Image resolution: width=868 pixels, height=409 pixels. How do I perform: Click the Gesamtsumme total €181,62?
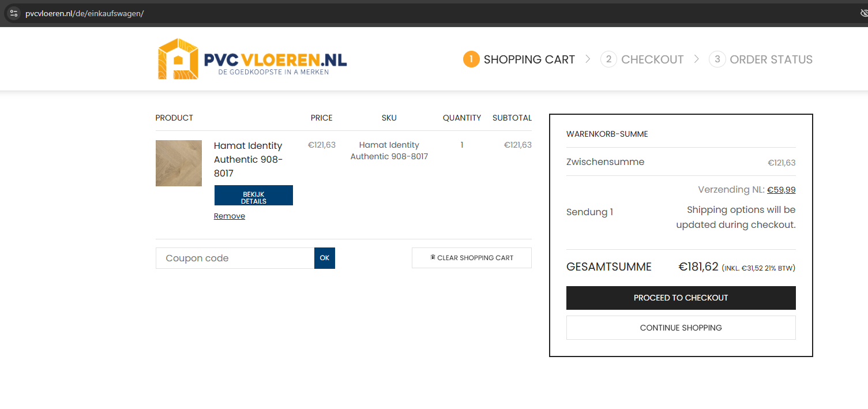[698, 267]
